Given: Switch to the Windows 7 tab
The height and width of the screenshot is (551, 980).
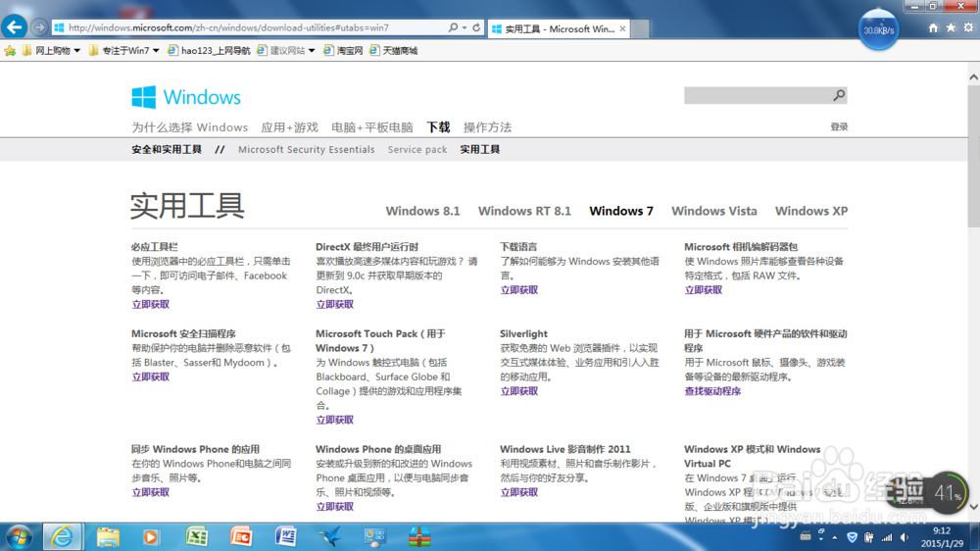Looking at the screenshot, I should (x=621, y=211).
